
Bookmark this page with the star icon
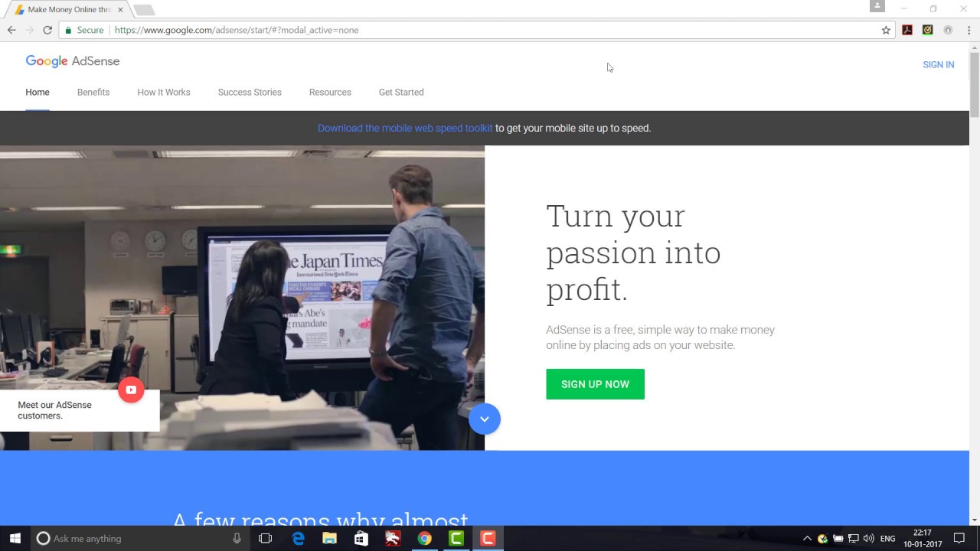coord(886,30)
